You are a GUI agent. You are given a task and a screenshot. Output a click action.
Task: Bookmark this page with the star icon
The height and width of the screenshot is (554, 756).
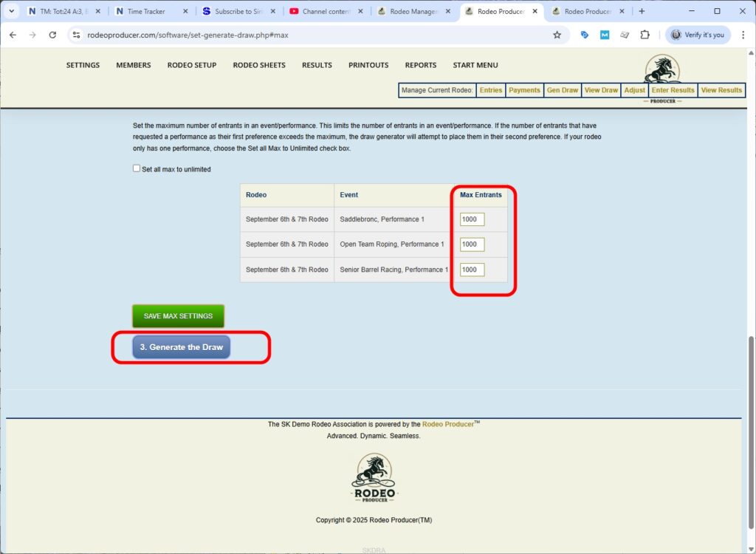pyautogui.click(x=557, y=35)
